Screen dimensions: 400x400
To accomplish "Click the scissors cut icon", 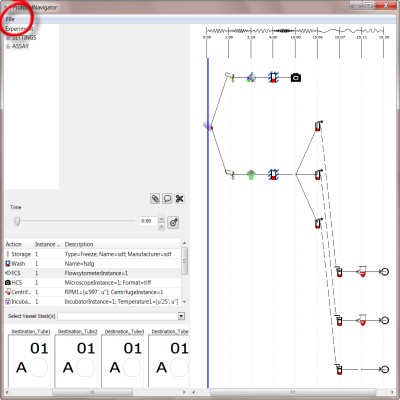I will 179,199.
